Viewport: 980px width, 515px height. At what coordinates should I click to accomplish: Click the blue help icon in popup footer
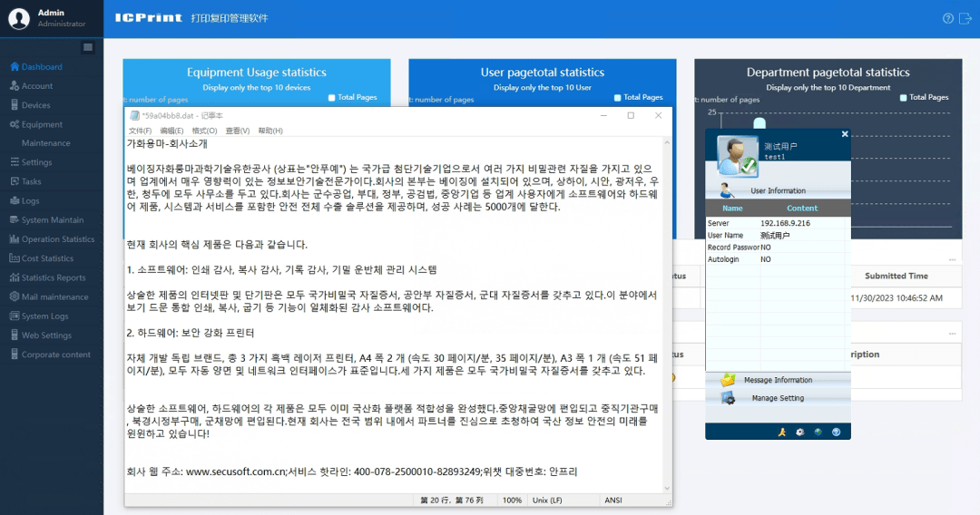[836, 432]
